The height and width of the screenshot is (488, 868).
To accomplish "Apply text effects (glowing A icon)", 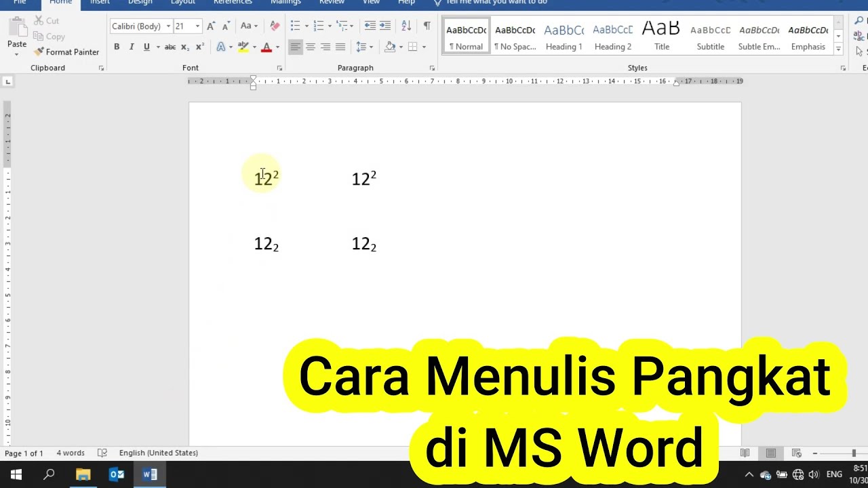I will [221, 47].
